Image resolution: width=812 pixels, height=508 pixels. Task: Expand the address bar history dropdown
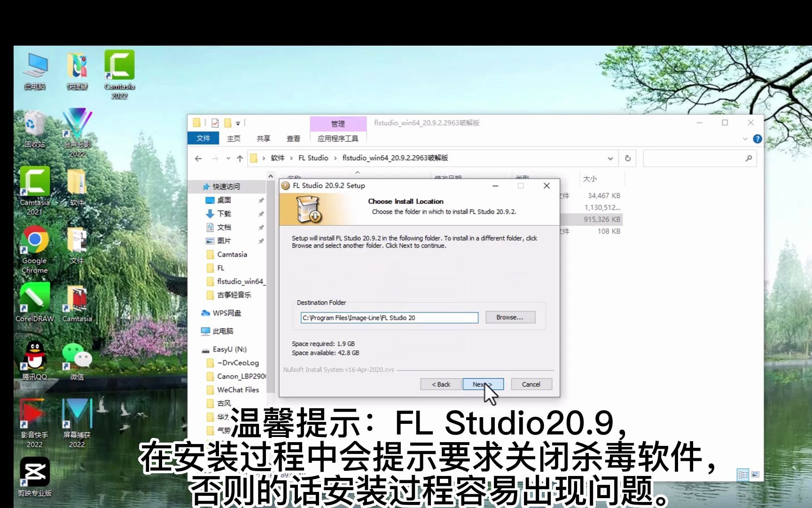pos(610,159)
